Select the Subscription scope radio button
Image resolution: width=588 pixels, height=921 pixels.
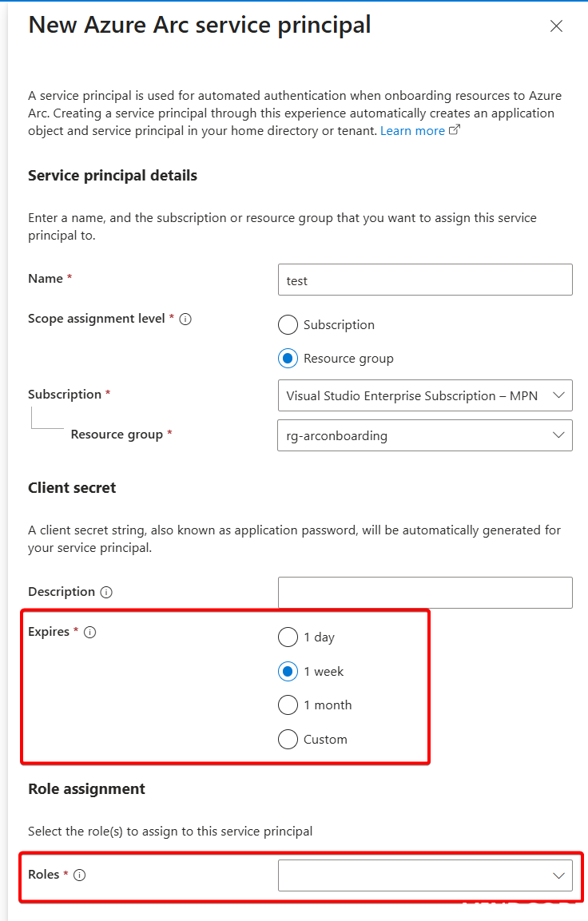[288, 324]
